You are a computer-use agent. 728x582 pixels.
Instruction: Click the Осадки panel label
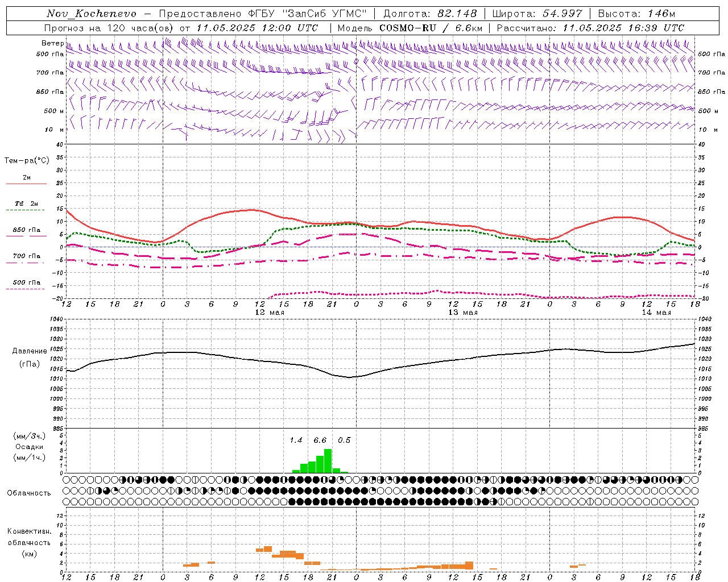(x=30, y=447)
